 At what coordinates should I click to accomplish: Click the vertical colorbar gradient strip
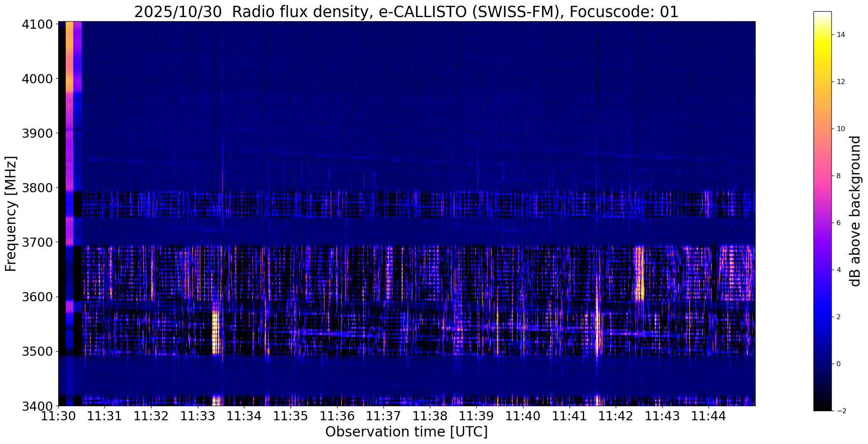point(822,211)
